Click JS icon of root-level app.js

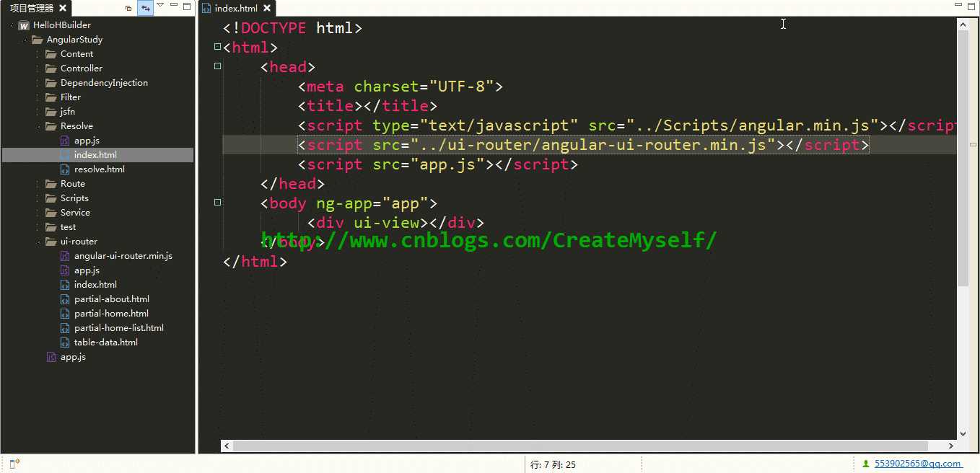point(51,357)
